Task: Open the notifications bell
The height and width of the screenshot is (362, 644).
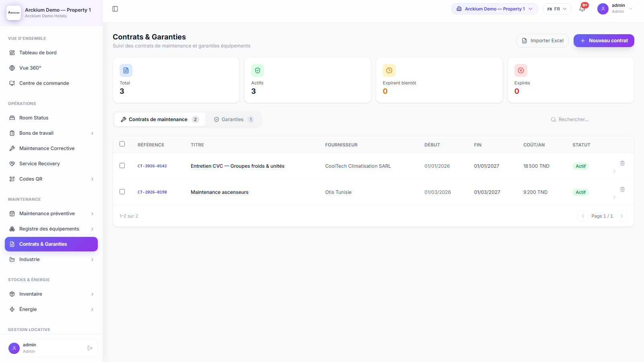Action: 582,9
